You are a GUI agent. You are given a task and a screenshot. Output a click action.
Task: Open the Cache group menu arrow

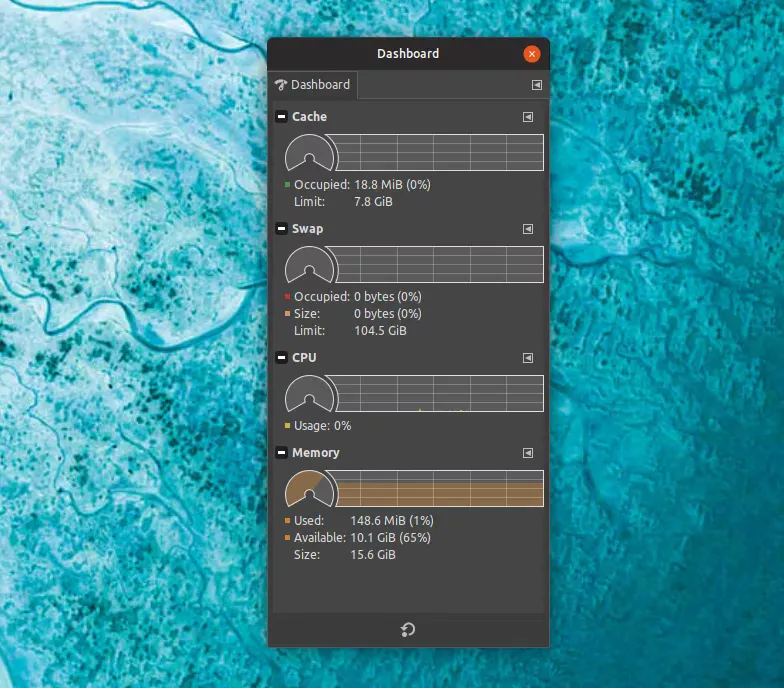528,117
